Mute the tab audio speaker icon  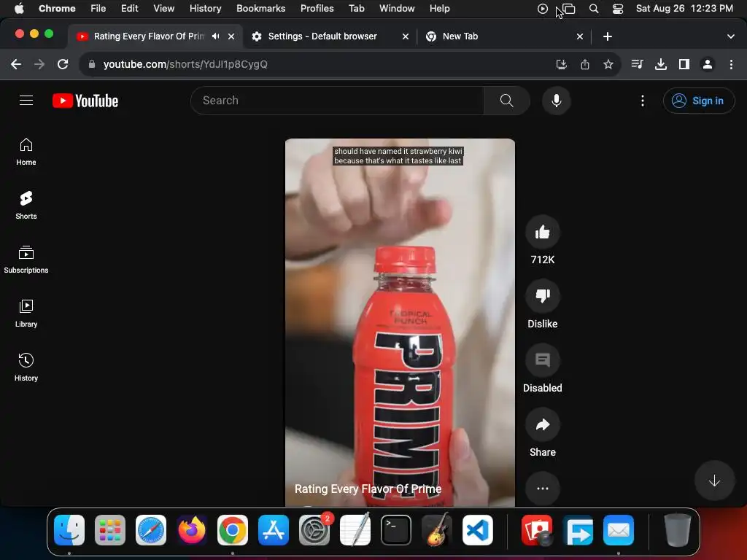click(x=216, y=36)
